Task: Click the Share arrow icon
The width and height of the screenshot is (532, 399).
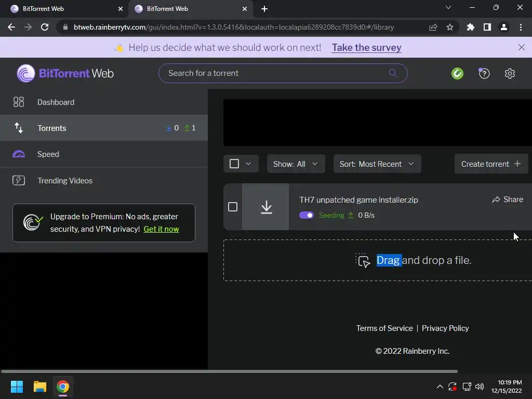Action: [x=496, y=199]
